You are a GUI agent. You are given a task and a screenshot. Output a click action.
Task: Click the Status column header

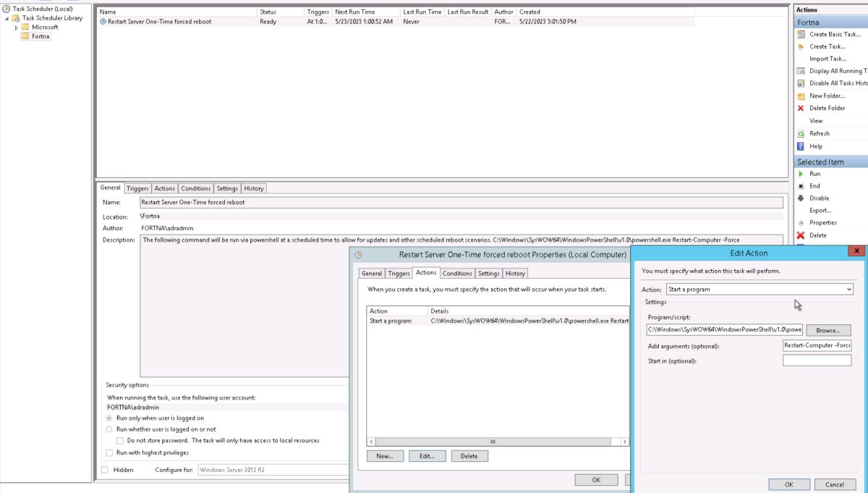click(281, 12)
